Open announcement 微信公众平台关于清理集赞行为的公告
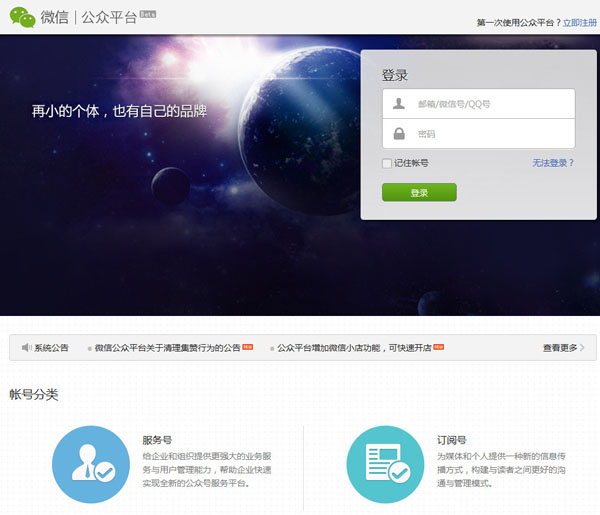This screenshot has width=600, height=515. [x=167, y=347]
